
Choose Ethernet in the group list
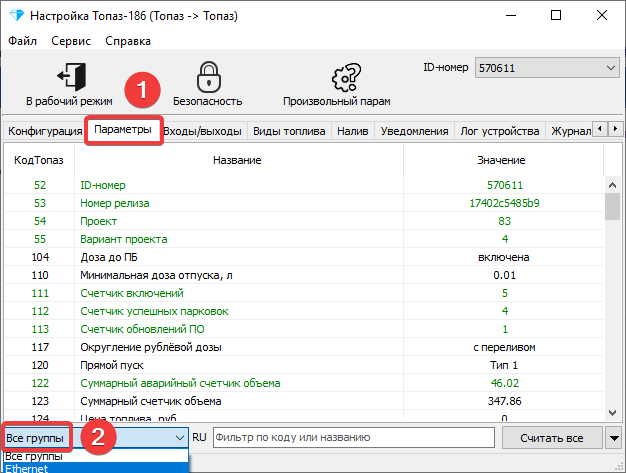96,468
